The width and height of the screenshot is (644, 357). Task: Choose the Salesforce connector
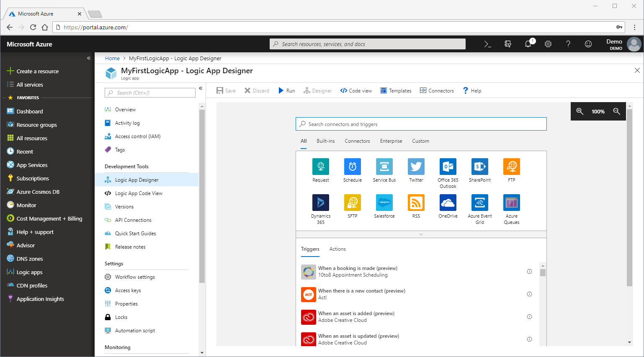click(x=384, y=203)
